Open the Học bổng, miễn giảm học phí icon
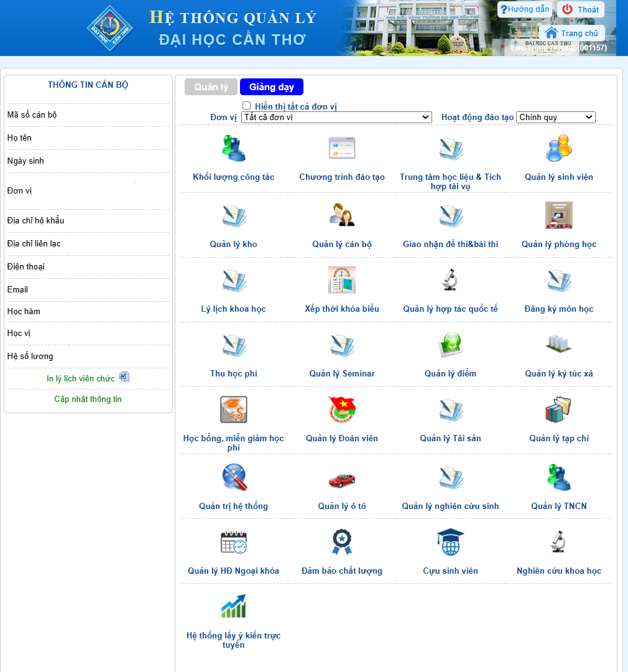 coord(234,410)
